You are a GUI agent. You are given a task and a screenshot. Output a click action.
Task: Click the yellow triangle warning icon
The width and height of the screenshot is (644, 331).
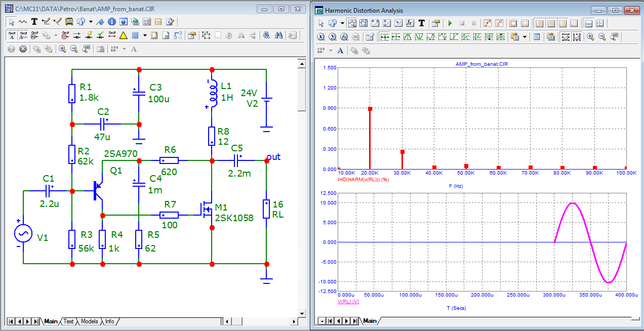123,35
